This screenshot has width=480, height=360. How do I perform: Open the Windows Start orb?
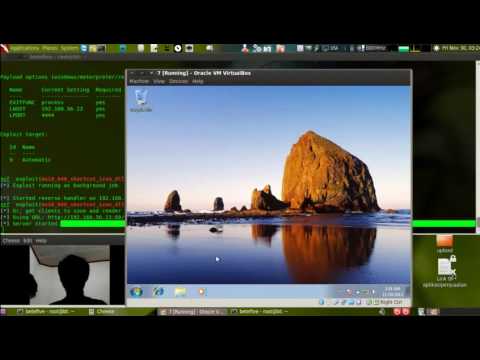[136, 292]
